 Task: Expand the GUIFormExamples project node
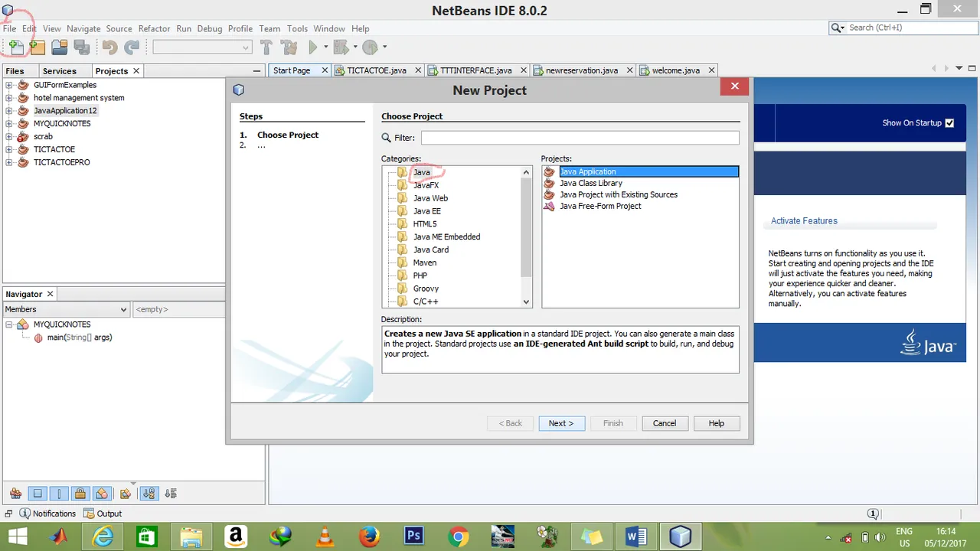(x=8, y=85)
